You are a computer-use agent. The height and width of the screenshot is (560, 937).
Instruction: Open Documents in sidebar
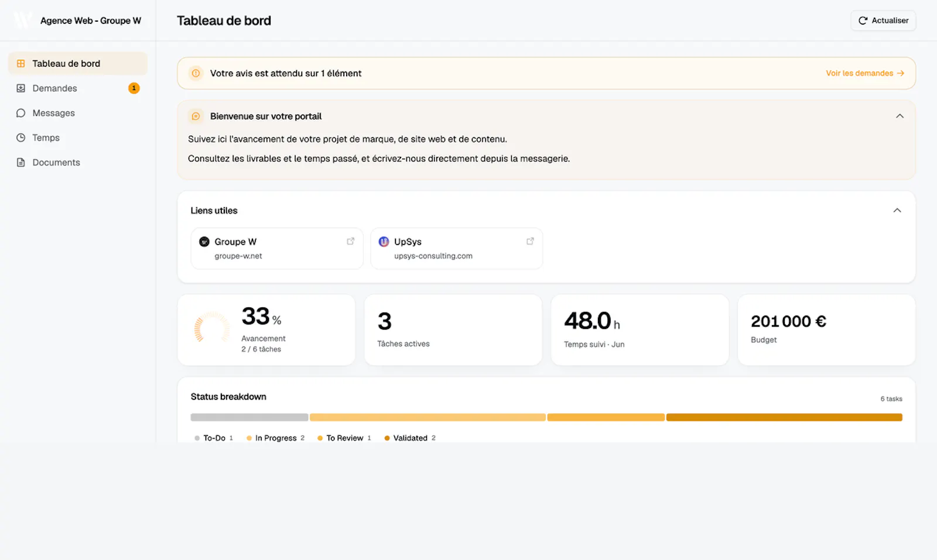pos(78,163)
